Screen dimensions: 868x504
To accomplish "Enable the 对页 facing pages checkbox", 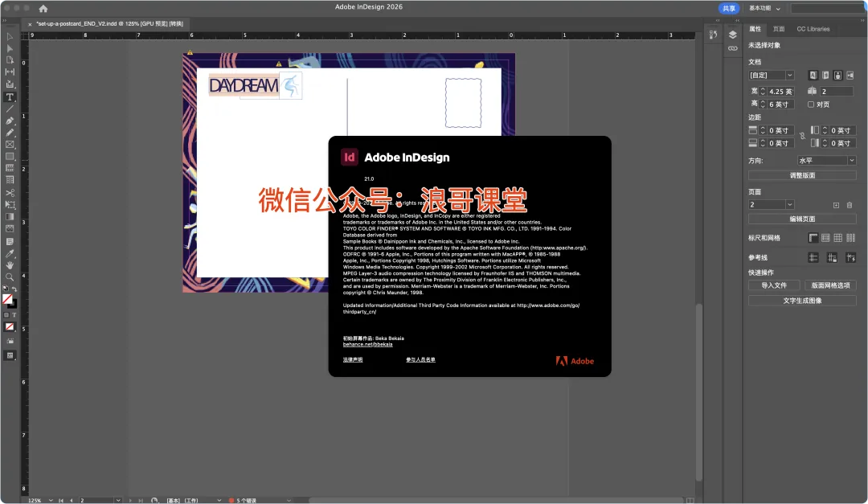I will point(810,104).
